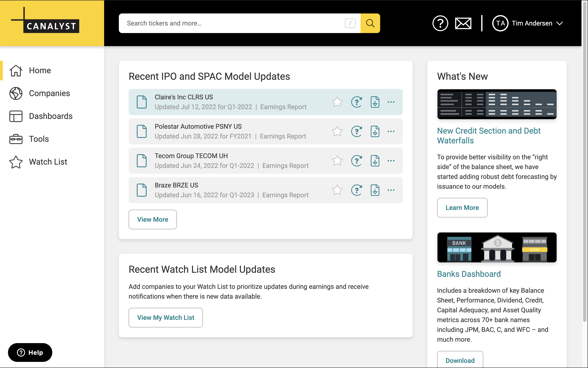This screenshot has height=368, width=588.
Task: Click the vertical page scrollbar
Action: (x=584, y=161)
